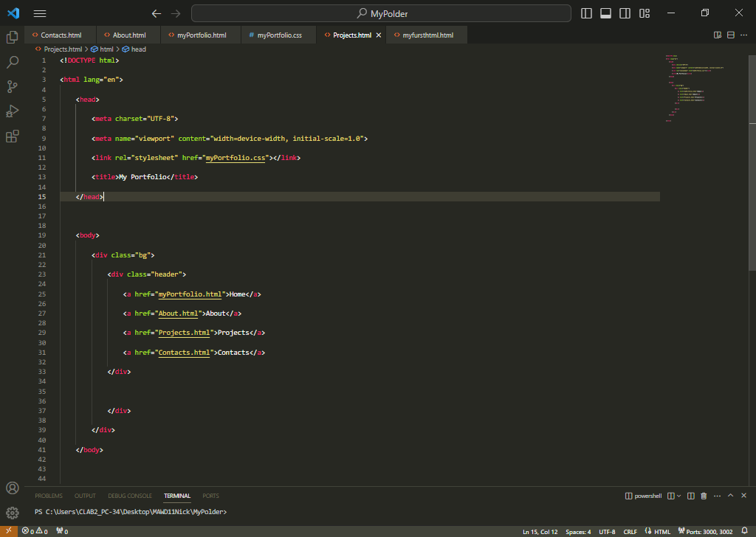
Task: Click the Accounts icon in activity bar
Action: (x=12, y=488)
